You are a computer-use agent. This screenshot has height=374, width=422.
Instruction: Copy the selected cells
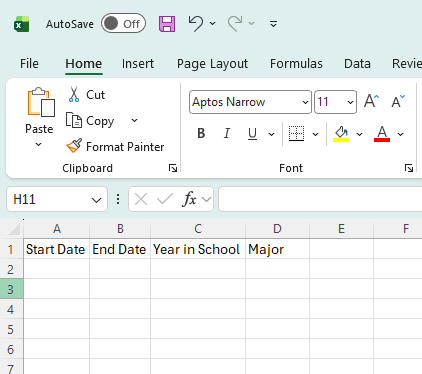pos(90,121)
